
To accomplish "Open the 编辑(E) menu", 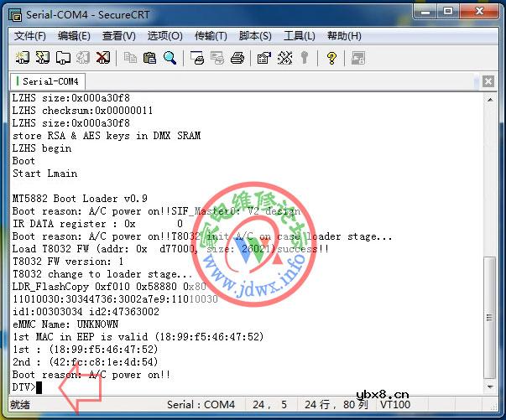I will 74,36.
